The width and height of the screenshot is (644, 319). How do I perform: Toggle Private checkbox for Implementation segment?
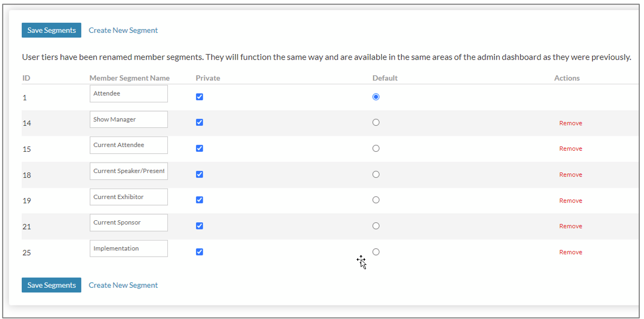pos(200,252)
